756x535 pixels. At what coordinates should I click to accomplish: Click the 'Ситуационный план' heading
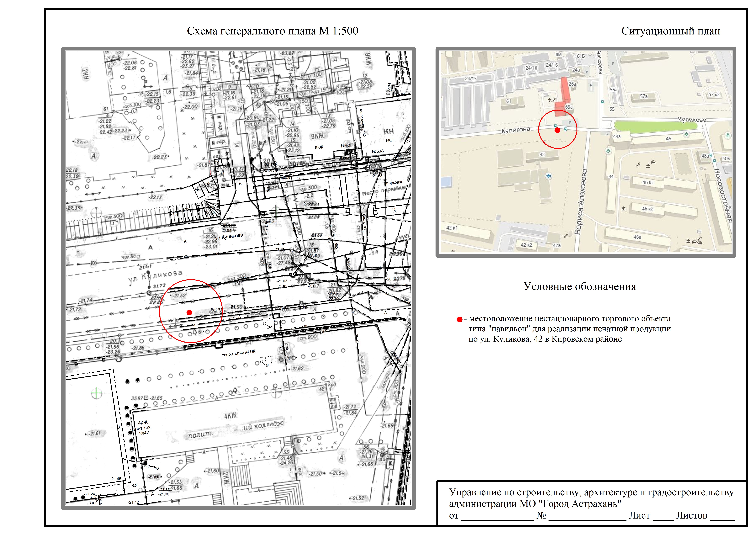670,31
